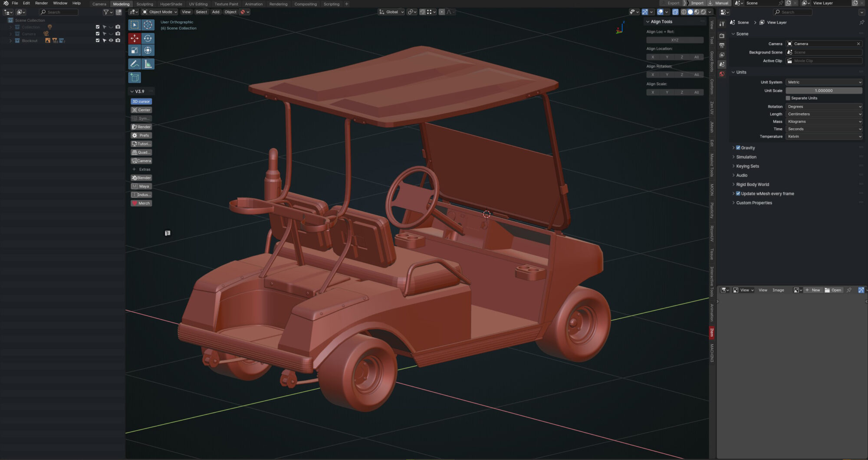Toggle X-ray view in viewport header

pyautogui.click(x=675, y=12)
